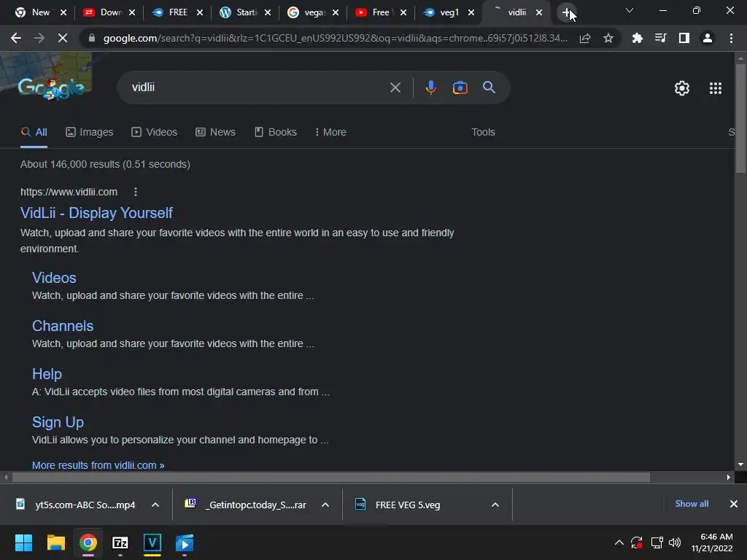Submit search with magnifier icon
The height and width of the screenshot is (560, 747).
click(489, 87)
